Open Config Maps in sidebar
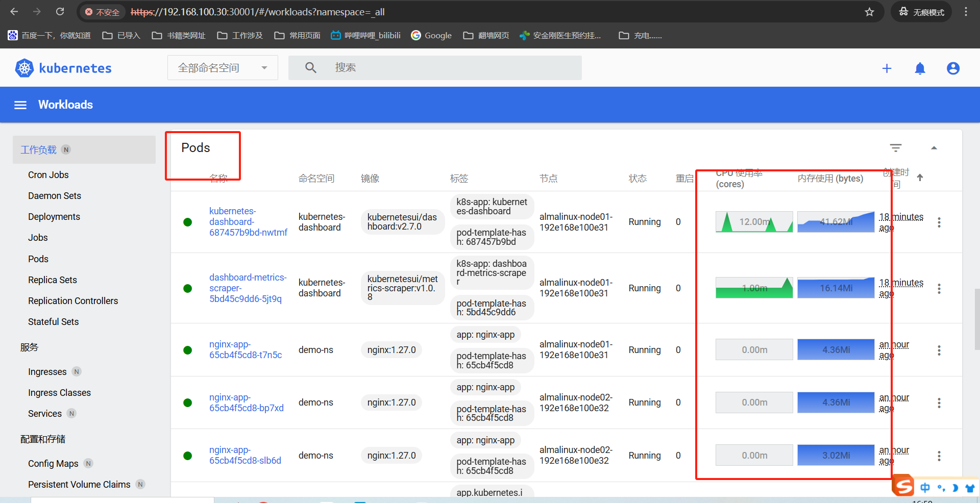 pos(53,463)
